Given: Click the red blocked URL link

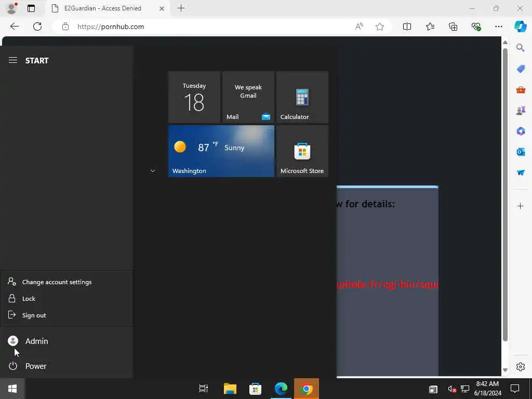Looking at the screenshot, I should point(388,284).
